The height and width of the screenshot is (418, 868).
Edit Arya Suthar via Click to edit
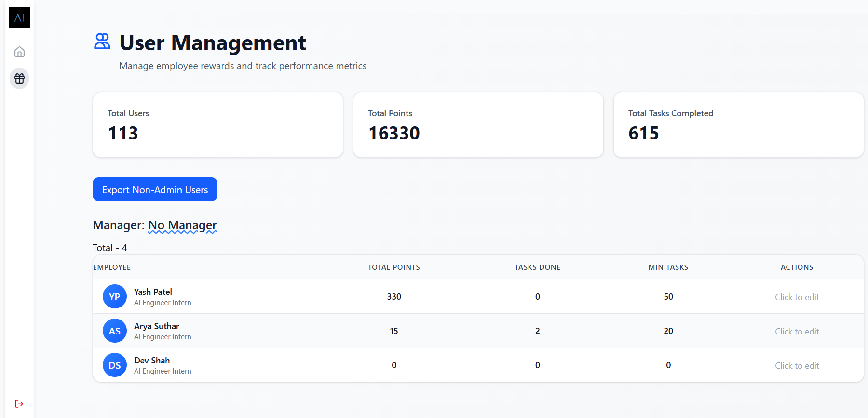[797, 332]
